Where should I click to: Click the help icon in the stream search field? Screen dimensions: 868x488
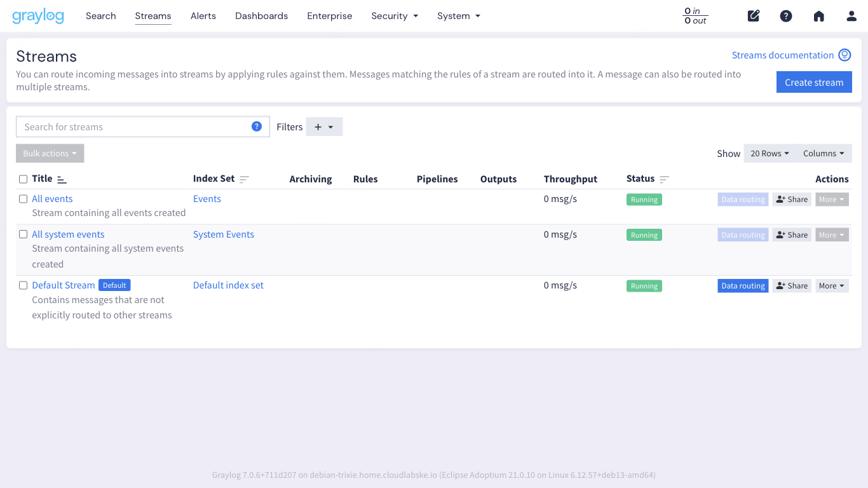click(257, 126)
